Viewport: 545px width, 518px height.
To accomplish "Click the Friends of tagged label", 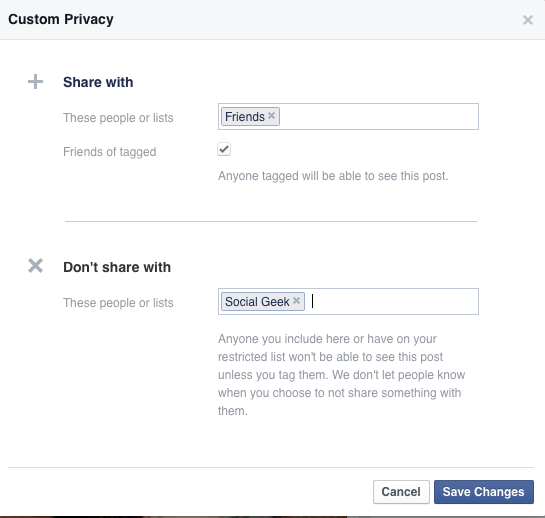I will point(109,152).
